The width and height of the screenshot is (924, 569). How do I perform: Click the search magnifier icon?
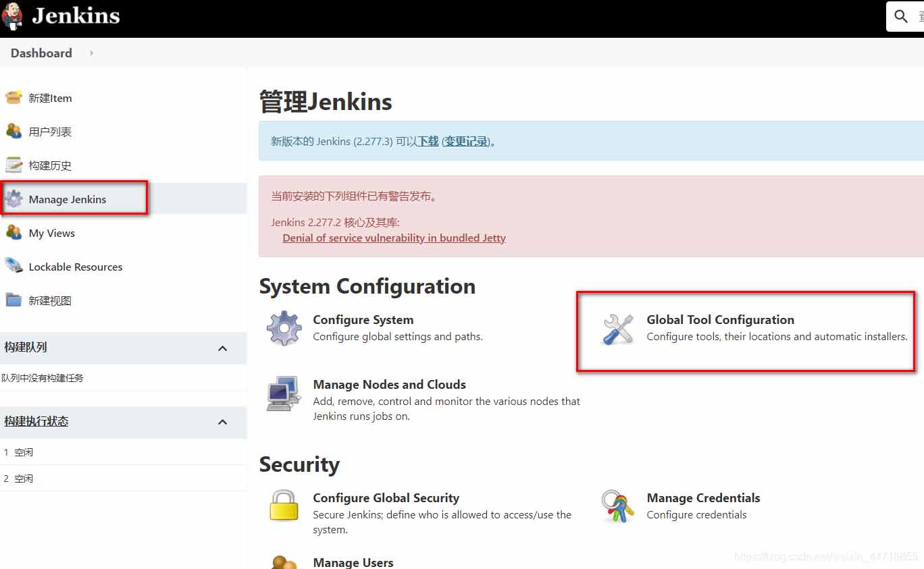coord(901,16)
